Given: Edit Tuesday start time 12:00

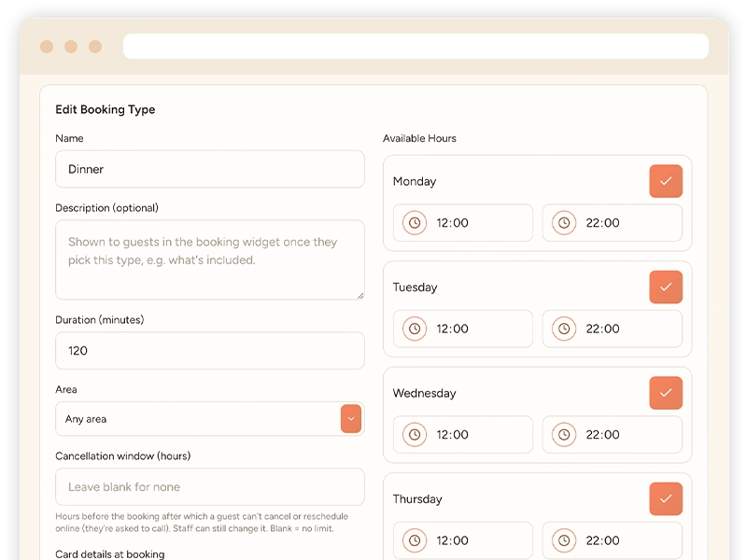Looking at the screenshot, I should click(x=462, y=329).
